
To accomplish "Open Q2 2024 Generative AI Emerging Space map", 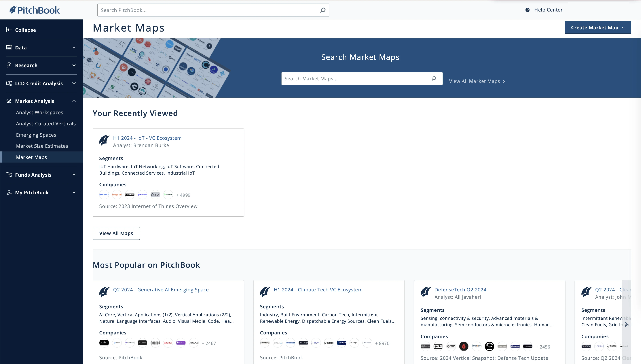I will [161, 290].
